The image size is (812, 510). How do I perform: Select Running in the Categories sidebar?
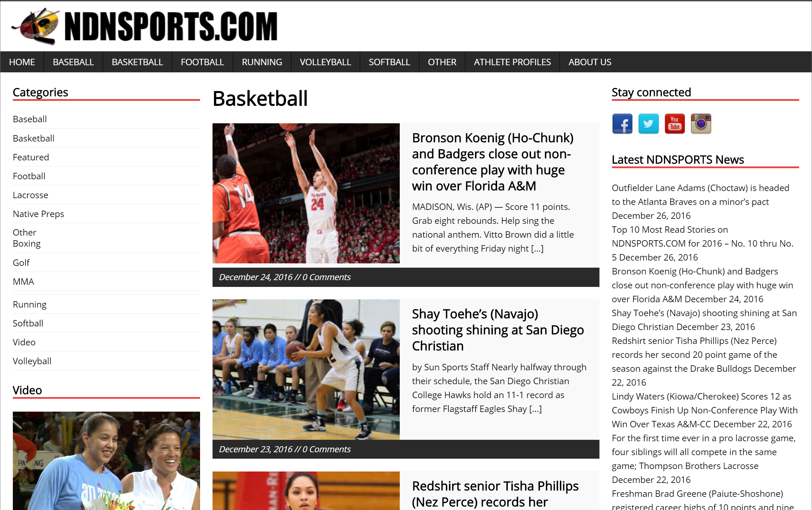pyautogui.click(x=30, y=304)
